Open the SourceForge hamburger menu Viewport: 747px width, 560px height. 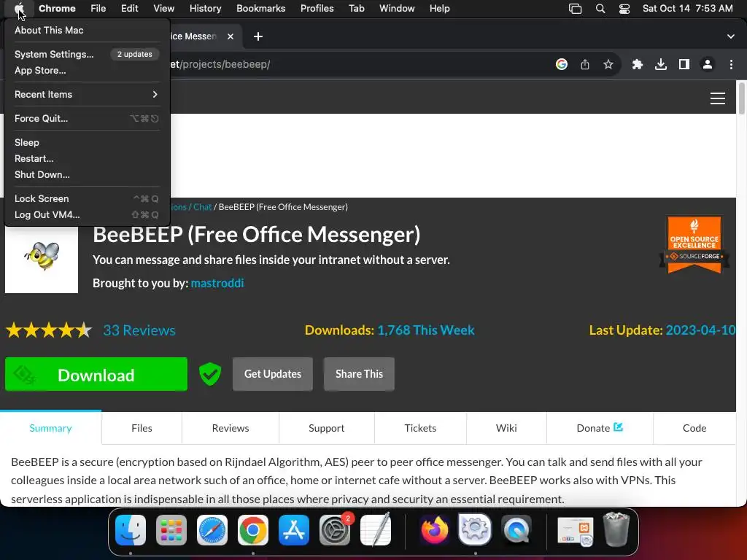pyautogui.click(x=718, y=98)
